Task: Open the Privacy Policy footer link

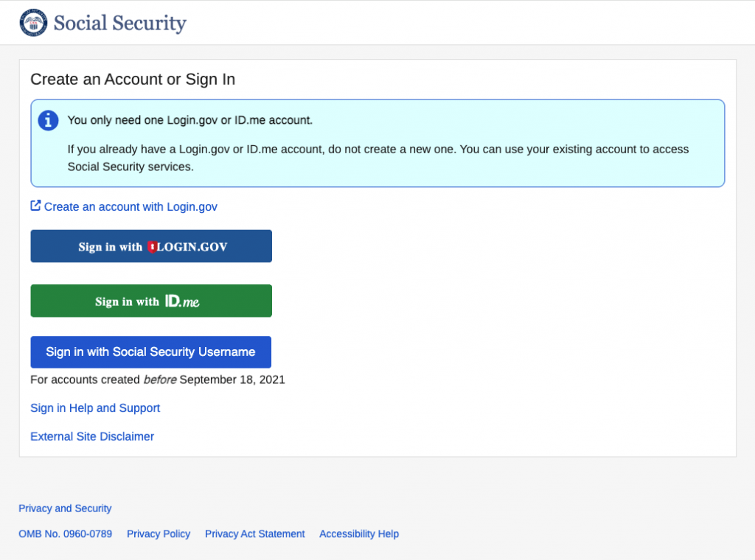Action: pyautogui.click(x=159, y=533)
